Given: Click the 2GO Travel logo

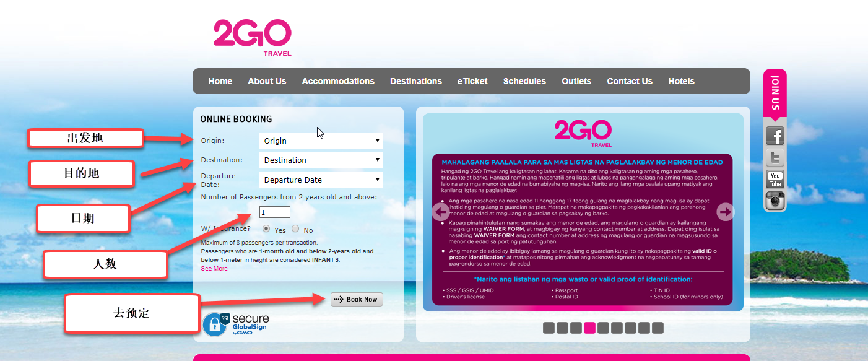Looking at the screenshot, I should point(252,38).
